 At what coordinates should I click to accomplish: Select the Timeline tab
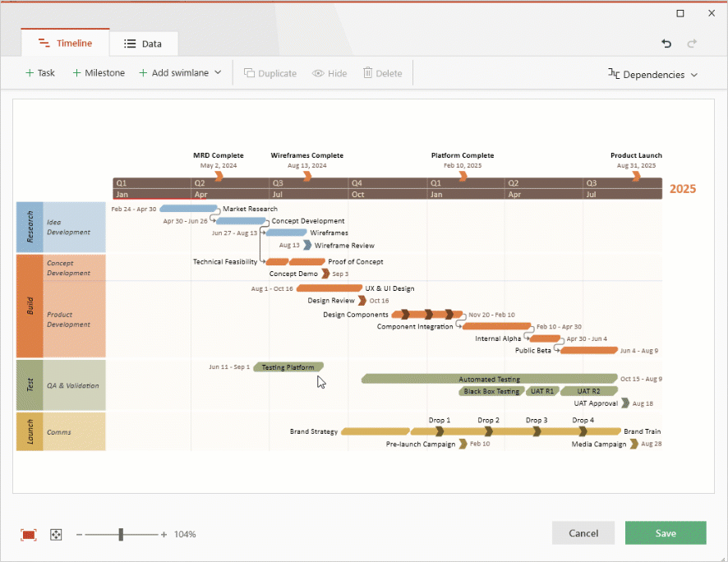coord(65,43)
